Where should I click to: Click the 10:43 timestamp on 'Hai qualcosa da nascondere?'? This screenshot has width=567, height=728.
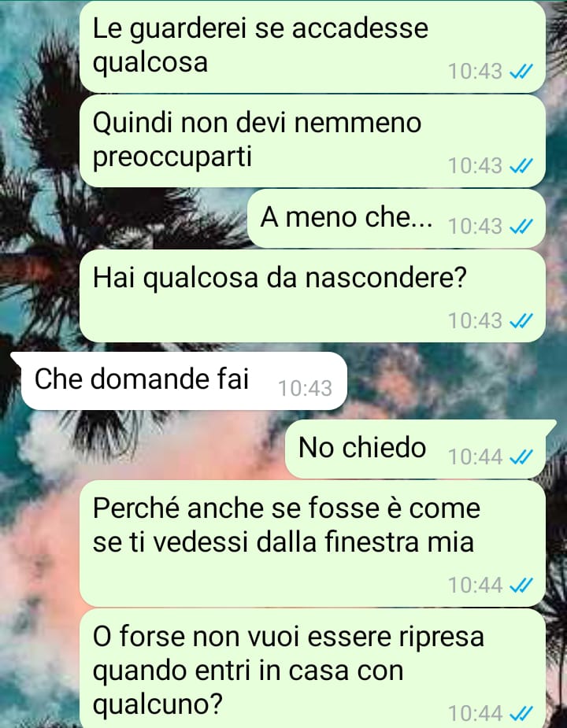475,321
